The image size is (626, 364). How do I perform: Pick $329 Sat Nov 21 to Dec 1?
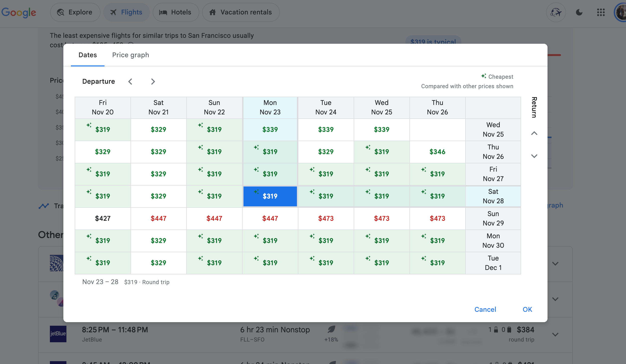click(158, 263)
